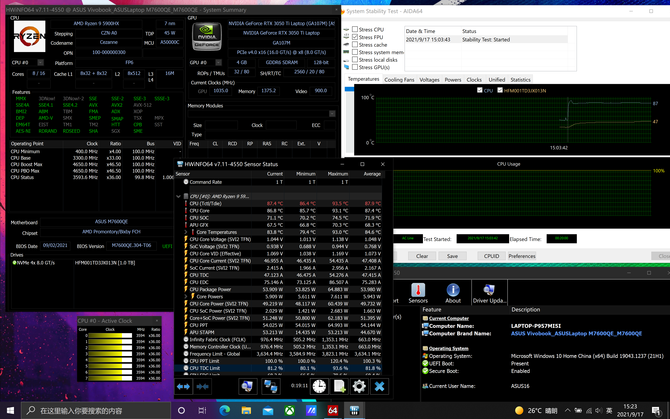This screenshot has width=670, height=419.
Task: Open Task View on taskbar
Action: click(203, 410)
